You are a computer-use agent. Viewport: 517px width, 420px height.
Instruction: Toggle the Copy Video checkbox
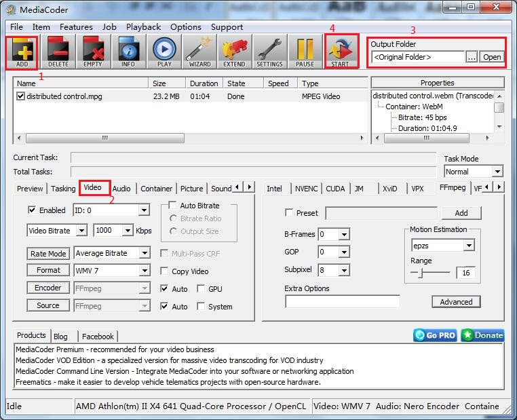click(x=164, y=271)
